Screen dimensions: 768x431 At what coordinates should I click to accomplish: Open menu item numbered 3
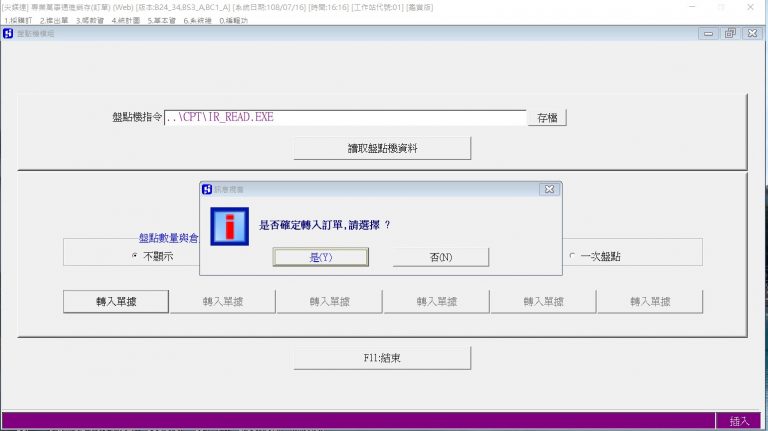(x=90, y=21)
